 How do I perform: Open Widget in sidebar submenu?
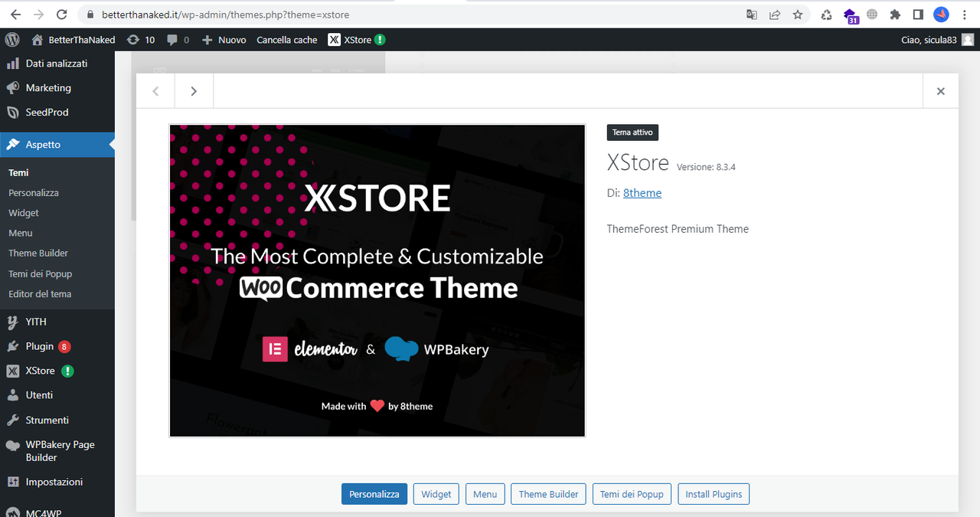click(24, 213)
